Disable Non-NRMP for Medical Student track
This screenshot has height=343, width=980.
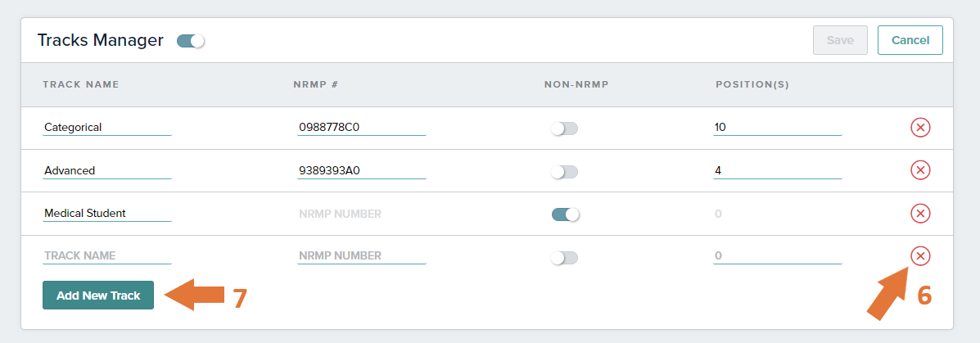tap(566, 214)
